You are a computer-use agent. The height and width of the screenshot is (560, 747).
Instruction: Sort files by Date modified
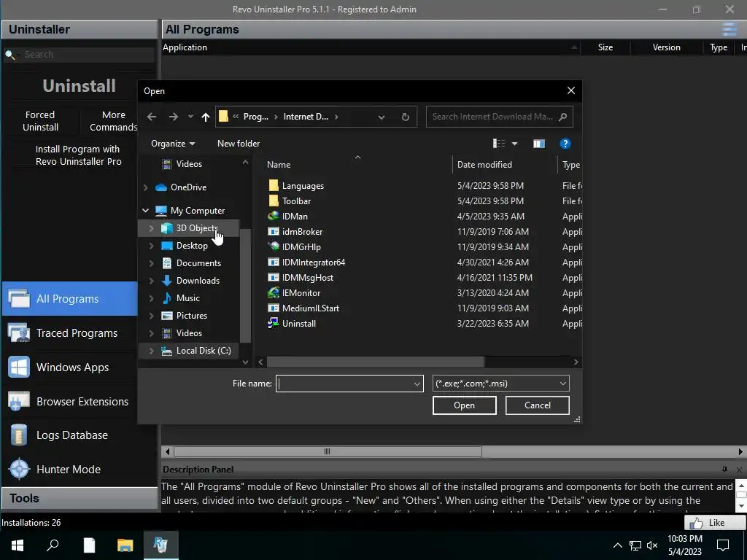(x=484, y=165)
